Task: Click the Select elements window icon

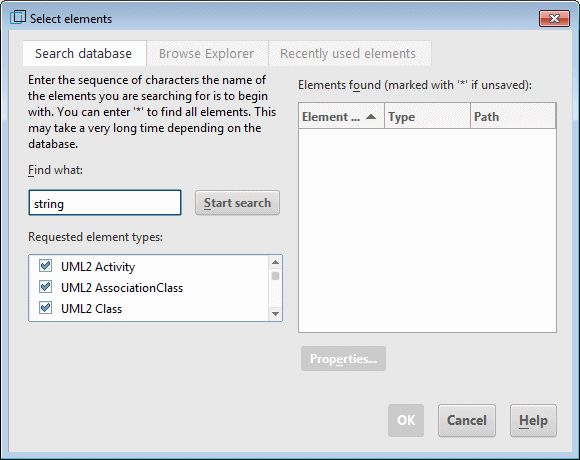Action: point(17,18)
